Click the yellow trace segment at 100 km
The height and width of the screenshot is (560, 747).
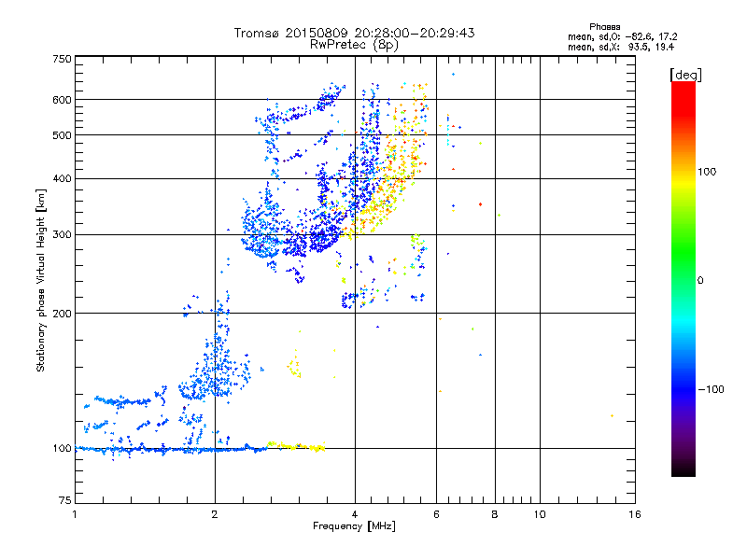[296, 446]
